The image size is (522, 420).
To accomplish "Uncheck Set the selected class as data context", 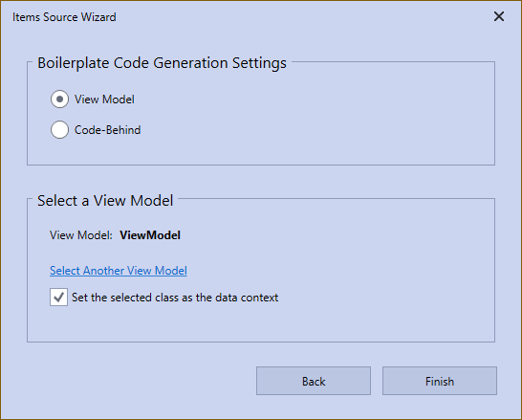I will coord(58,298).
